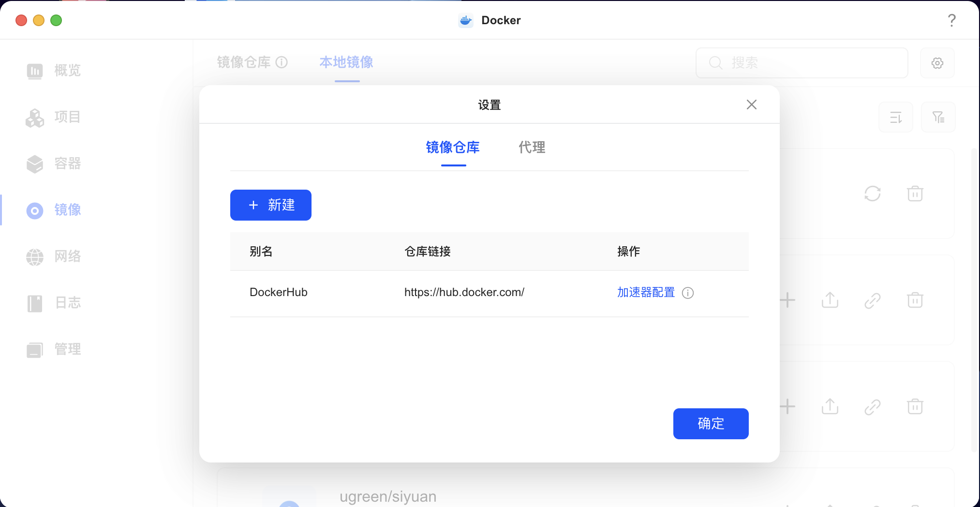This screenshot has width=980, height=507.
Task: Click the refresh icon in first image card
Action: (873, 194)
